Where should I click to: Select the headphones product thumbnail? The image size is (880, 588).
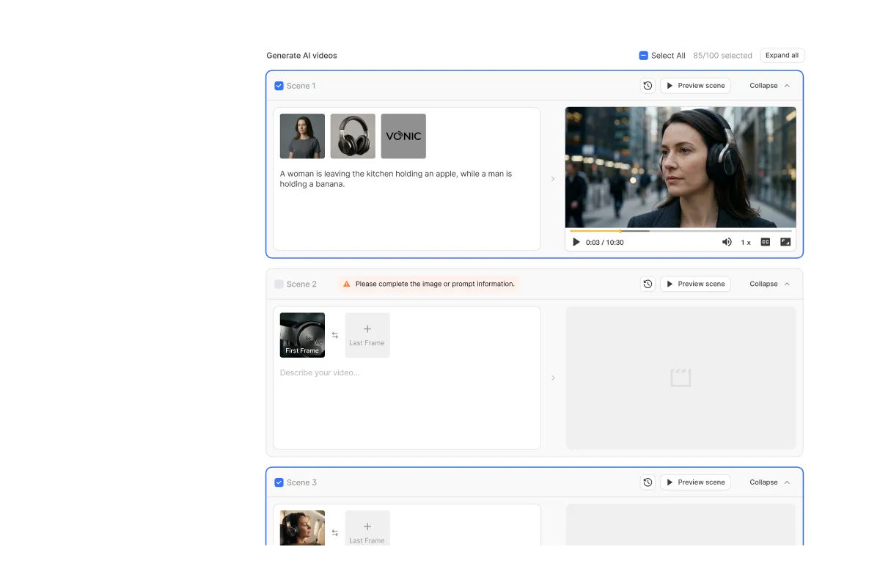click(x=353, y=136)
